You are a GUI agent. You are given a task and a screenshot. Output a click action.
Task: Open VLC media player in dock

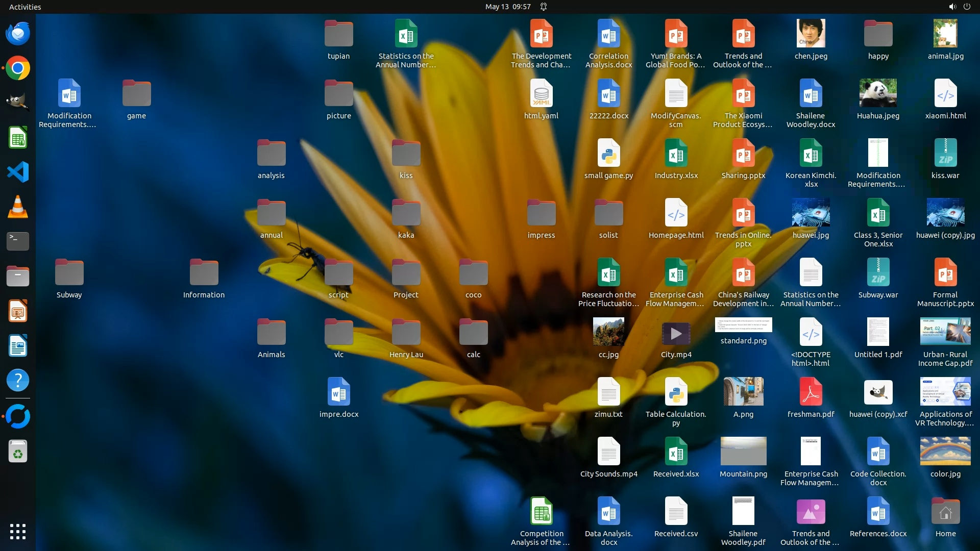(x=18, y=207)
